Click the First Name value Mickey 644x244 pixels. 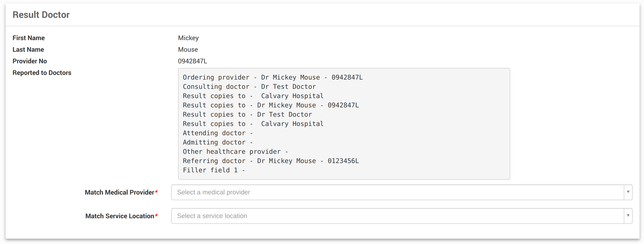coord(188,38)
